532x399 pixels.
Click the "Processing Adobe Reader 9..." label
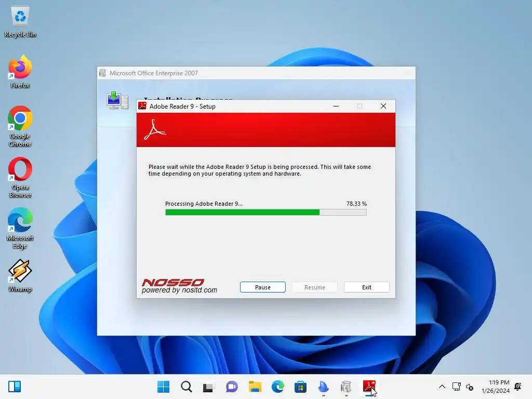pos(204,204)
